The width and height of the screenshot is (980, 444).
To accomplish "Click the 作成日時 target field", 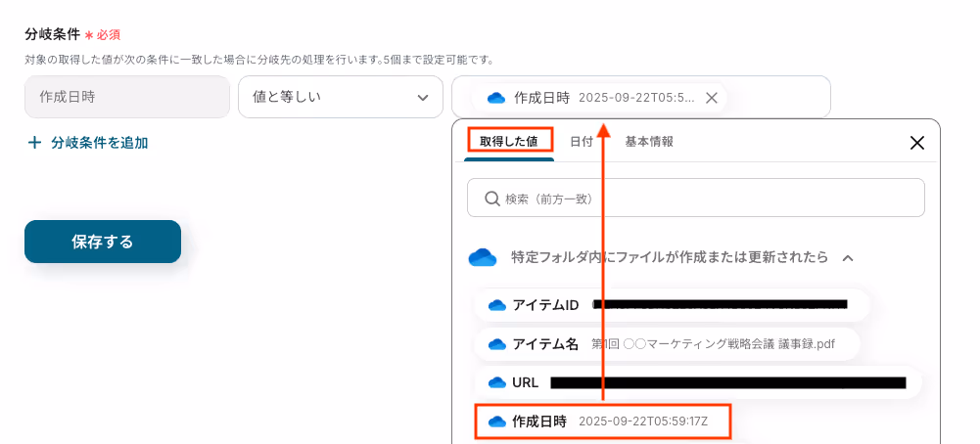I will 127,97.
